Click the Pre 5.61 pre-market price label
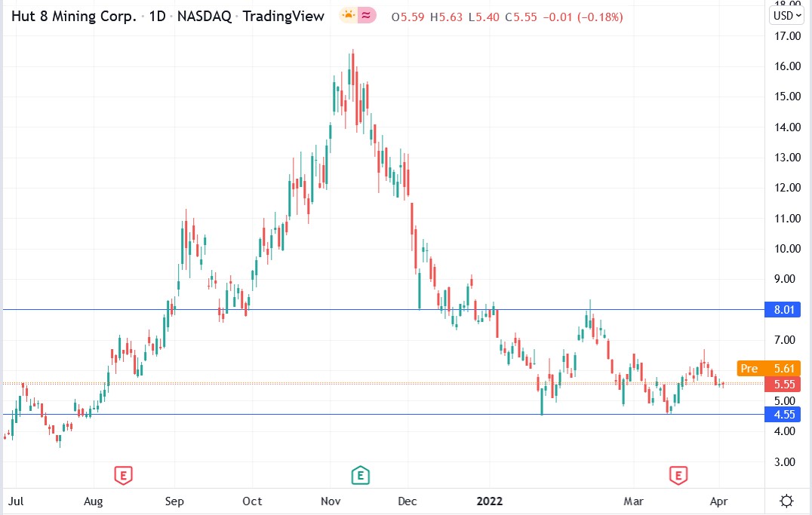 [x=768, y=369]
